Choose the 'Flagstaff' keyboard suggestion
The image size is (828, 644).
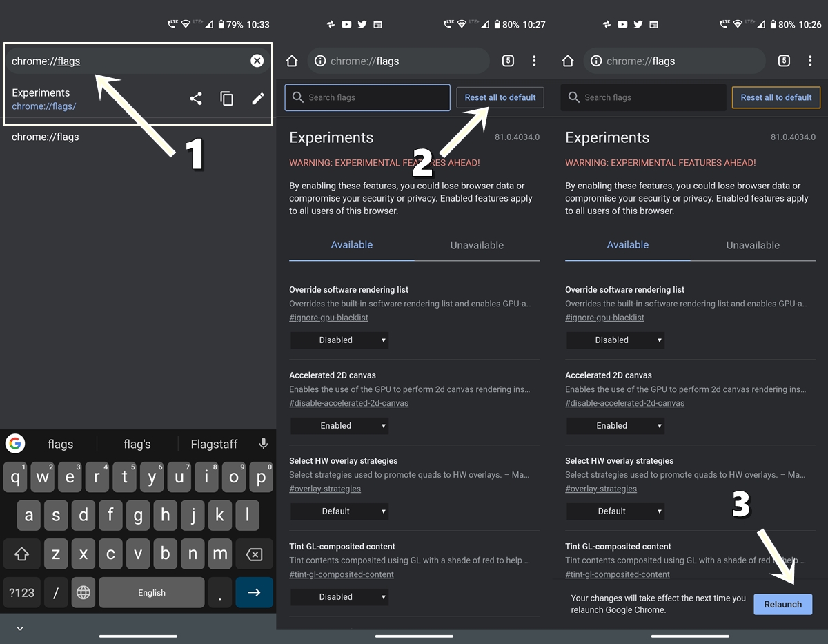click(214, 444)
